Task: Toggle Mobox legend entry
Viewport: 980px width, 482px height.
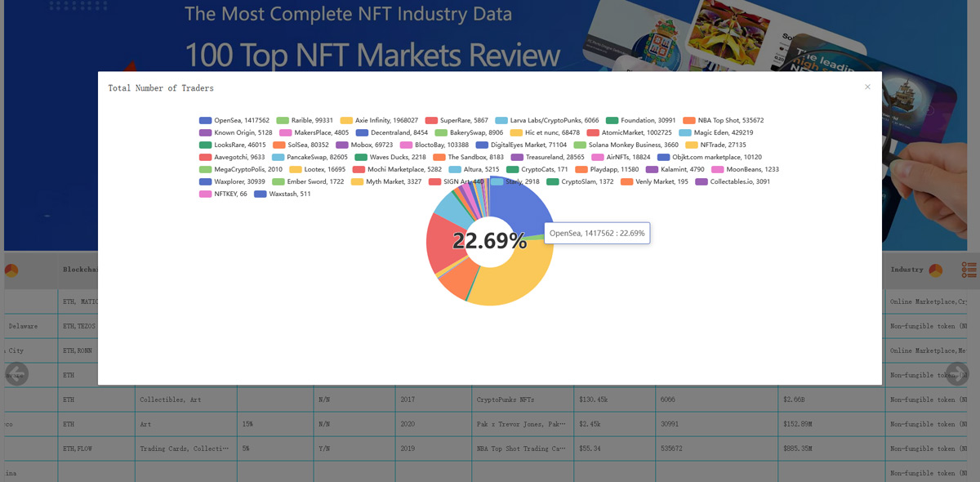Action: click(364, 145)
